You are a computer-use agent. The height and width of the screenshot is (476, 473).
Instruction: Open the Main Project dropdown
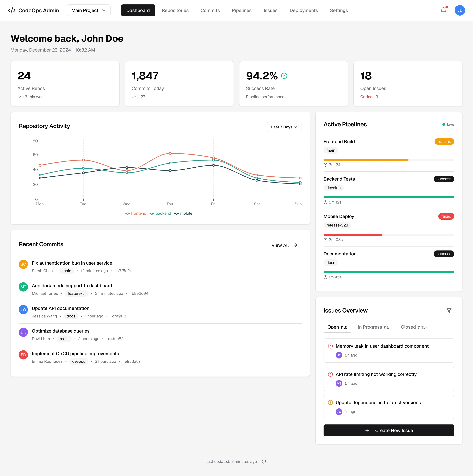point(89,10)
